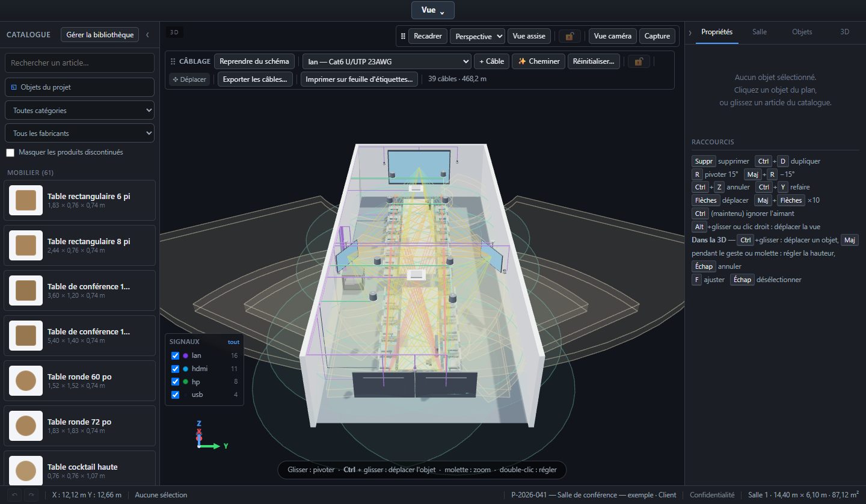Select the Table ronde 60 po thumbnail
Viewport: 866px width, 504px height.
(26, 381)
